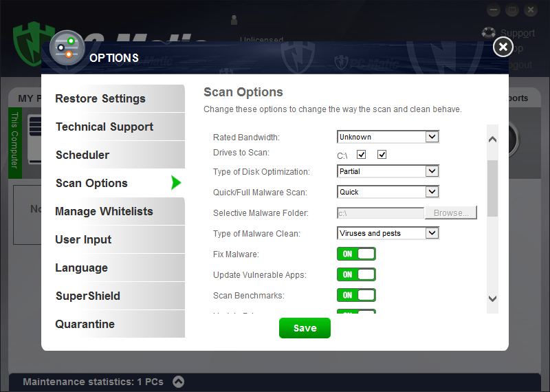This screenshot has height=392, width=550.
Task: Click the Unlicensed status text
Action: click(262, 39)
